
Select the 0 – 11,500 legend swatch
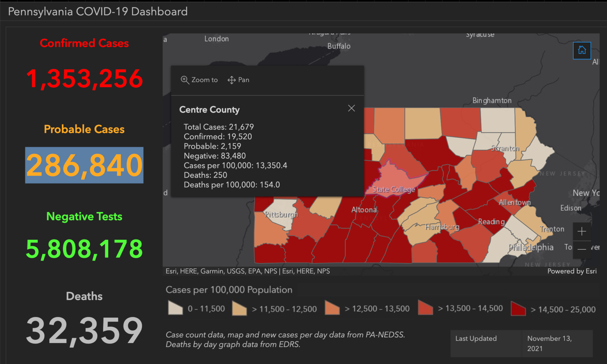coord(174,307)
